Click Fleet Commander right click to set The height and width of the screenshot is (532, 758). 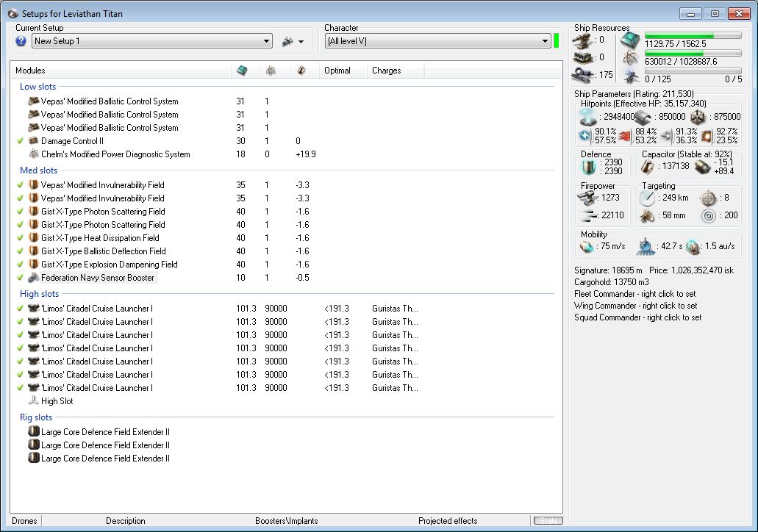(x=634, y=294)
